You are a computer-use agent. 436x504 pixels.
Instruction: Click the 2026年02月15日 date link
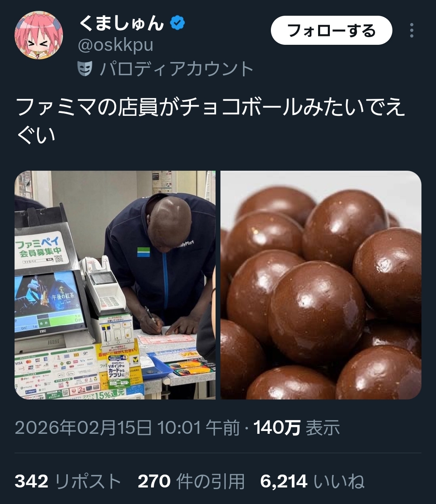pyautogui.click(x=84, y=428)
